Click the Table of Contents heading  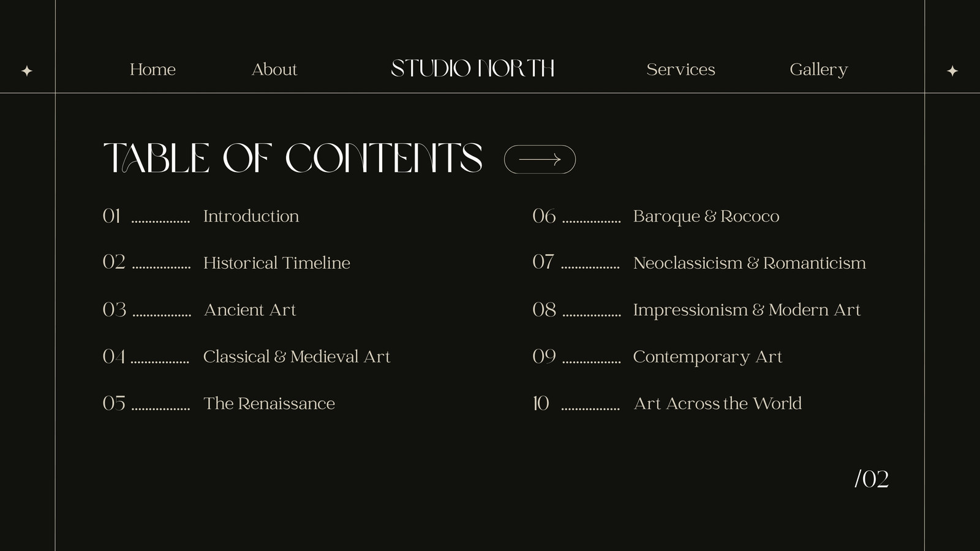tap(293, 158)
